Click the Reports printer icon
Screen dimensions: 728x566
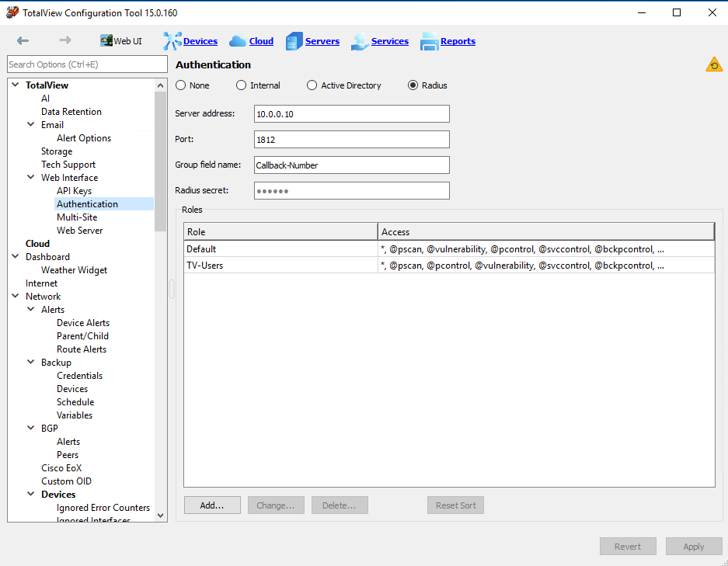point(430,41)
